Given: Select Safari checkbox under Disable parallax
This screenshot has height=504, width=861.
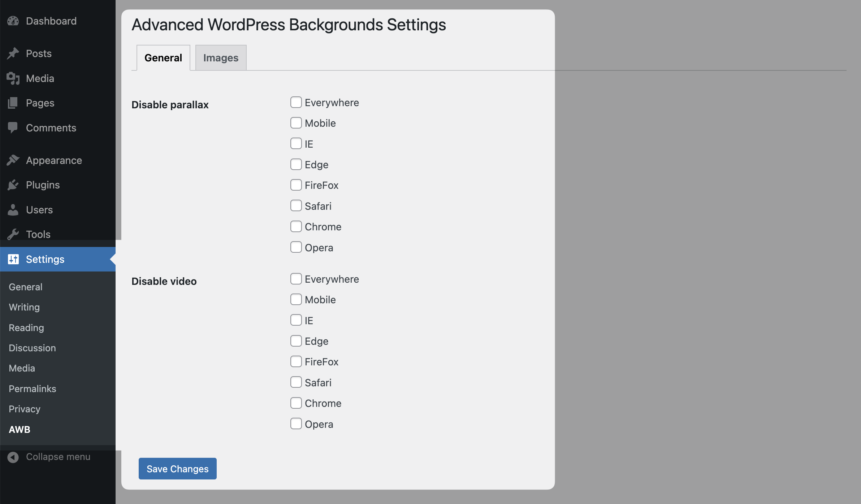Looking at the screenshot, I should (x=296, y=206).
